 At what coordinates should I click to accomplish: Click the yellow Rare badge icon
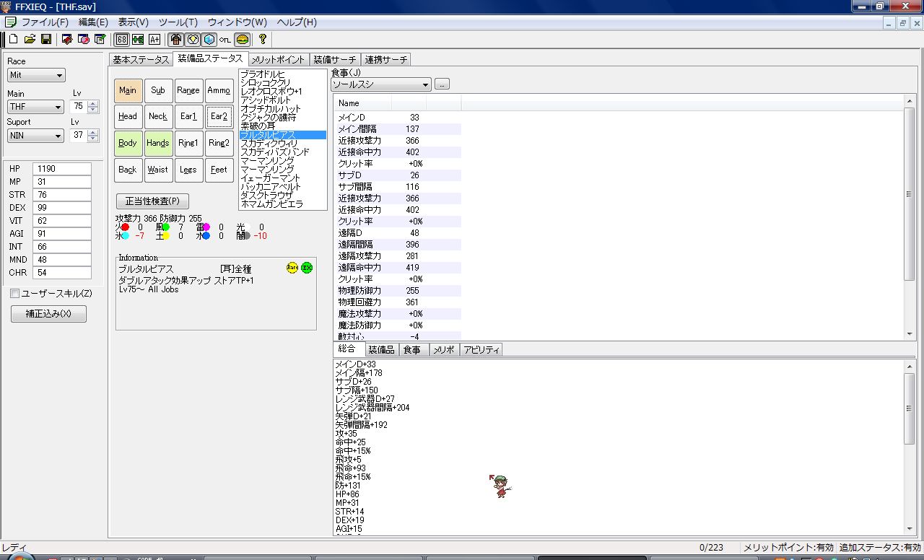click(x=292, y=268)
